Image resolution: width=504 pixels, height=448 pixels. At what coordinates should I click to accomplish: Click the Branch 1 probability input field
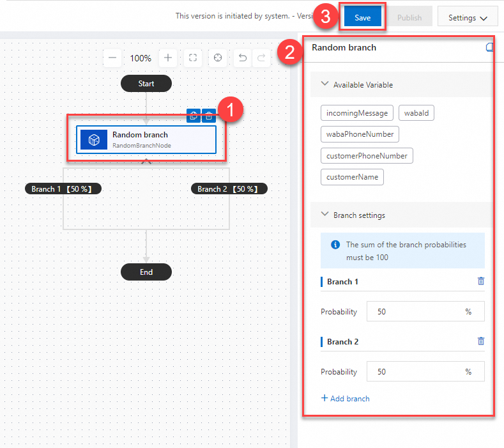(425, 311)
